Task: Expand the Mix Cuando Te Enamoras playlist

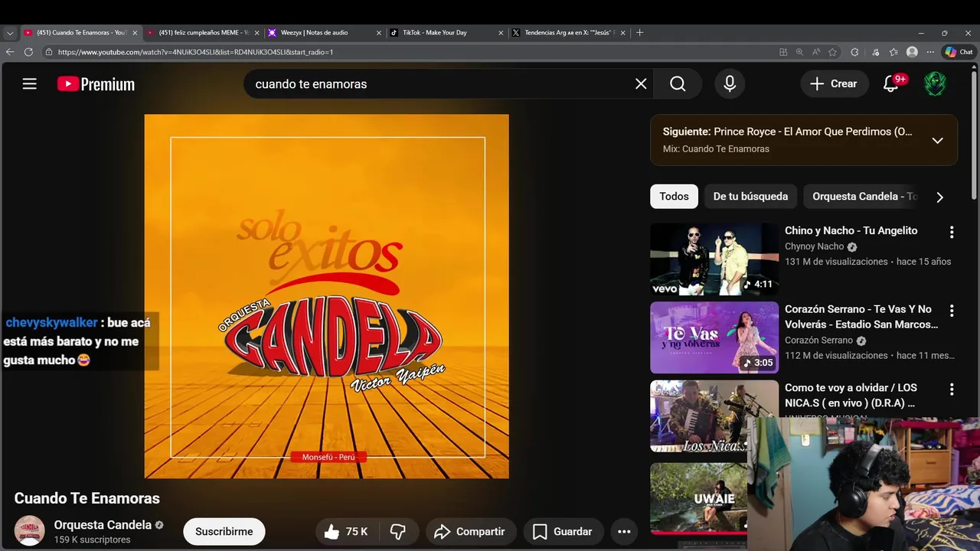Action: click(937, 140)
